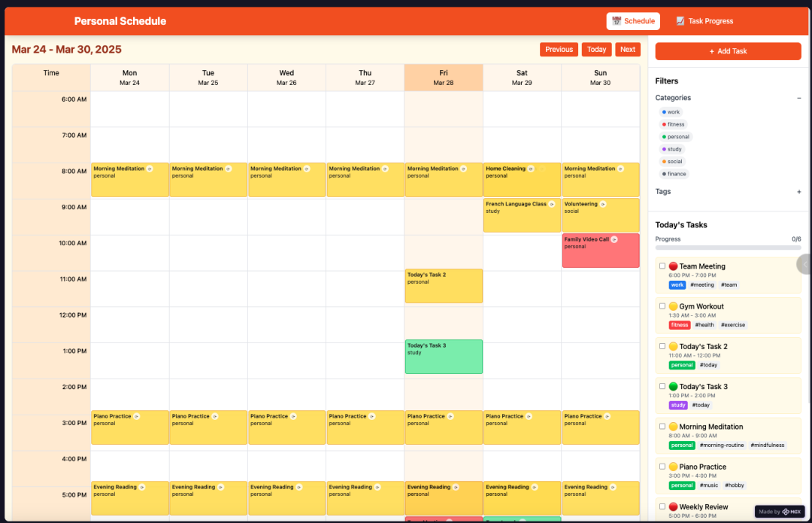Click recurring icon on Sunday's Piano Practice
The height and width of the screenshot is (523, 812).
click(607, 417)
